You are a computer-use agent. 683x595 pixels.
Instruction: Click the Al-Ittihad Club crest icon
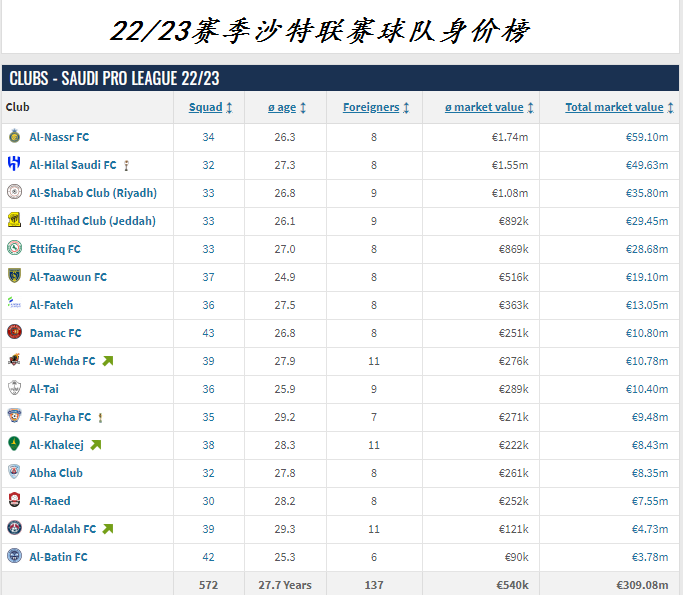(x=14, y=221)
